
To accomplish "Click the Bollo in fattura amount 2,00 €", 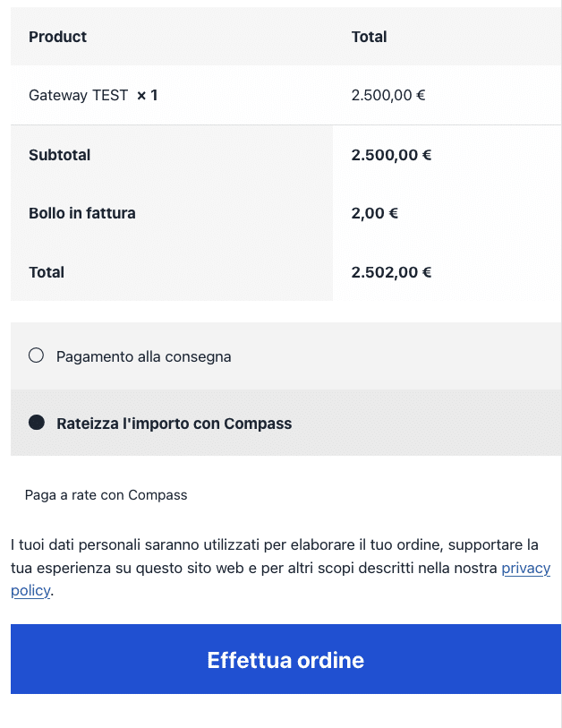I will tap(374, 213).
